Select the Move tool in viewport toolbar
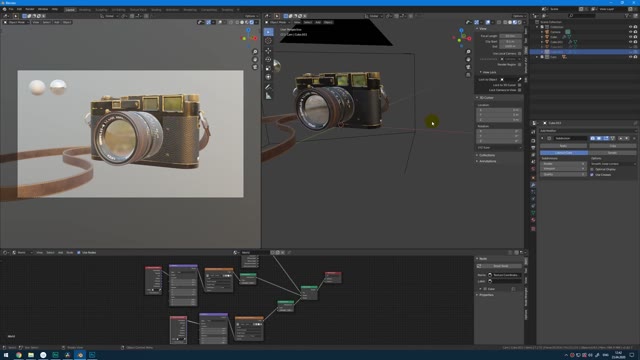640x360 pixels. coord(268,51)
